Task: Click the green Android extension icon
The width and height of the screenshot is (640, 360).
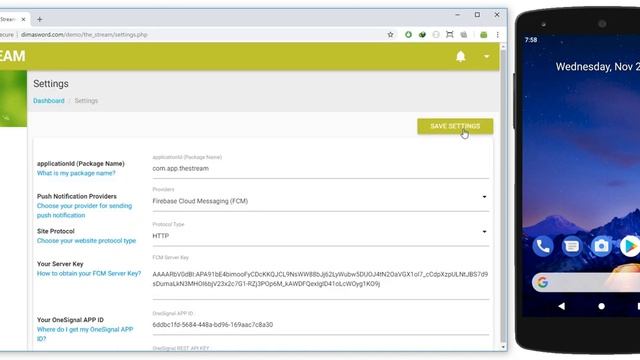Action: point(484,35)
